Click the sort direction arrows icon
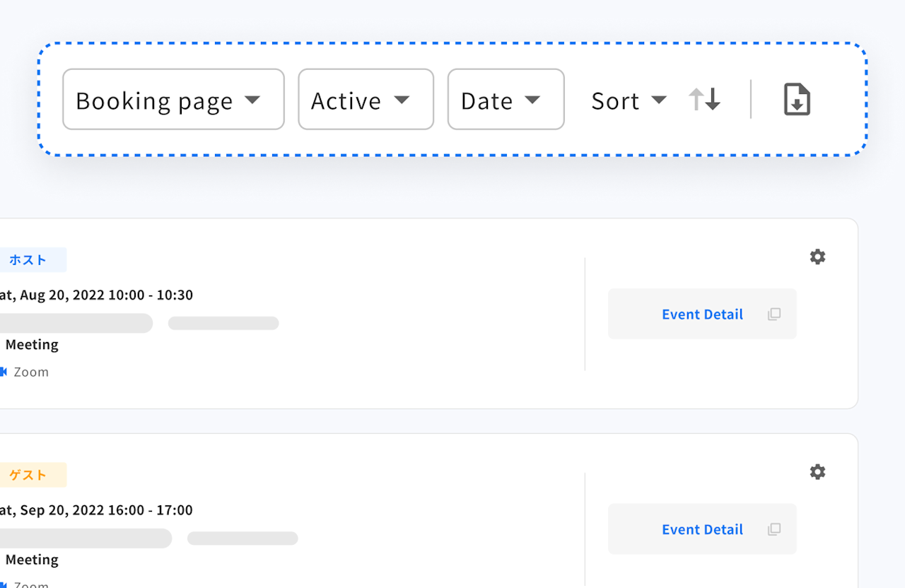905x588 pixels. pyautogui.click(x=704, y=100)
